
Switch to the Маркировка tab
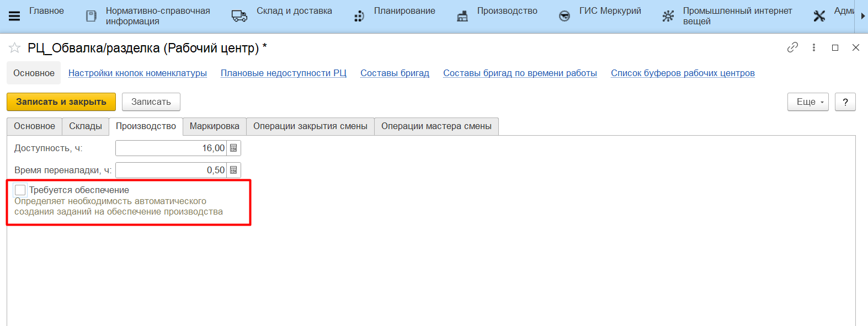pyautogui.click(x=214, y=126)
